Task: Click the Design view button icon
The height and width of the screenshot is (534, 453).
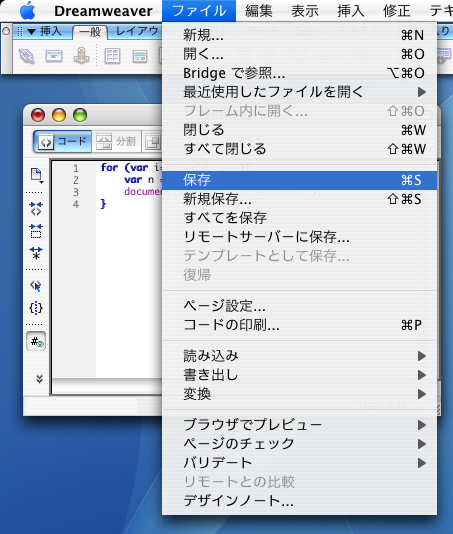Action: coord(152,142)
